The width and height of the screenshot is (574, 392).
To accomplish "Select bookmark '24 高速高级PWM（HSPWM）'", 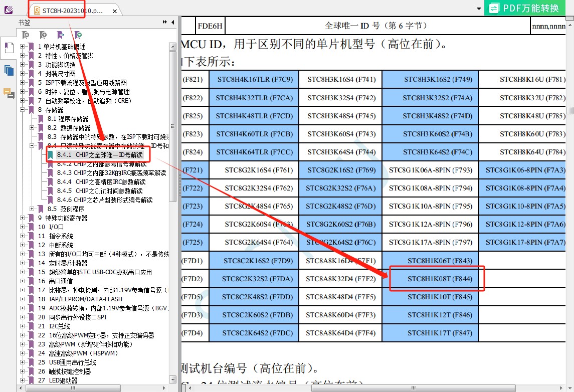I will tap(78, 353).
